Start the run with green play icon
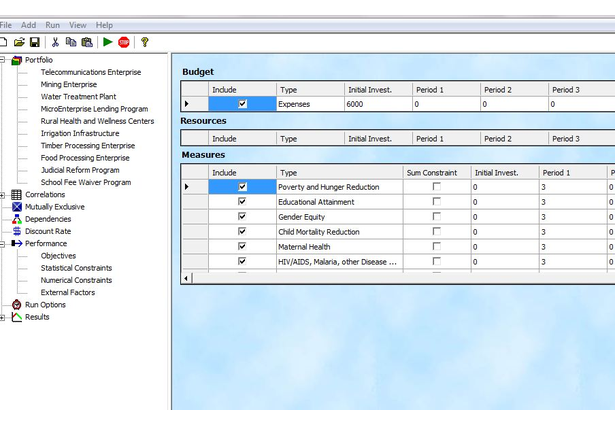The width and height of the screenshot is (615, 424). point(107,42)
